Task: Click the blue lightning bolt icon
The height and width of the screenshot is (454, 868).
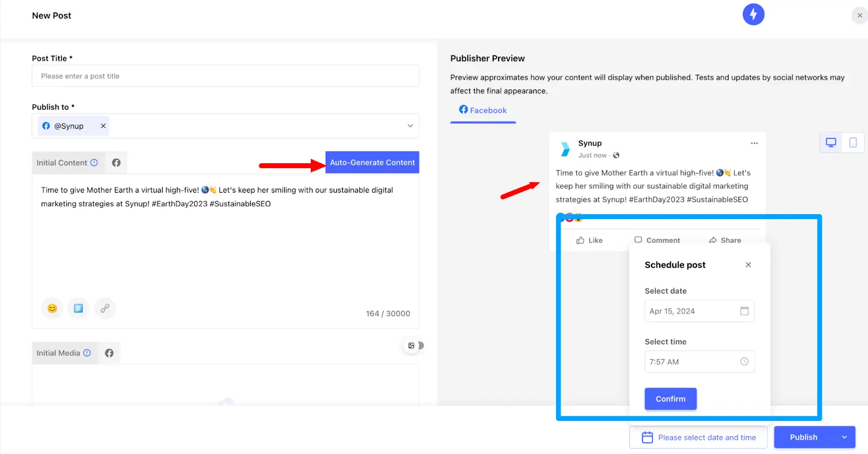Action: (x=754, y=15)
